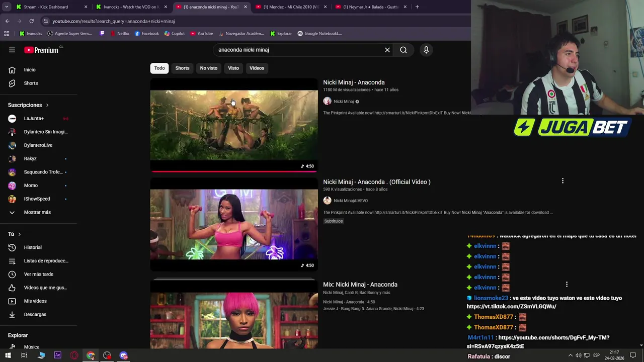The image size is (644, 362).
Task: Open TikTok link in lionsmoke23 chat message
Action: coord(511,306)
